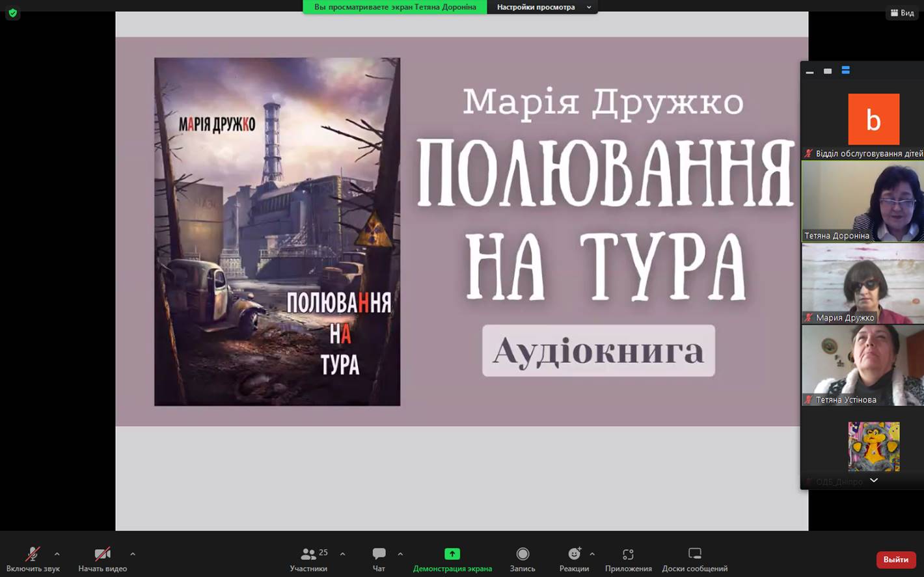The image size is (924, 577).
Task: Open the Участники participants panel
Action: (308, 559)
